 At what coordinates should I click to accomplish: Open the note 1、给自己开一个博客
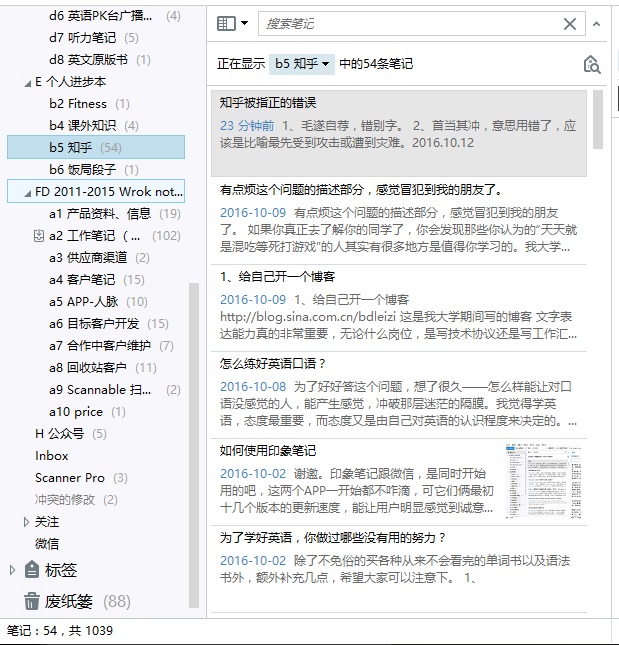pos(399,308)
